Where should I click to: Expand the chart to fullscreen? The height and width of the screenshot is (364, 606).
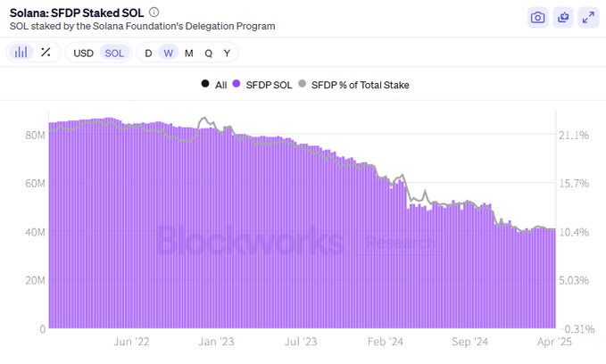(x=588, y=17)
